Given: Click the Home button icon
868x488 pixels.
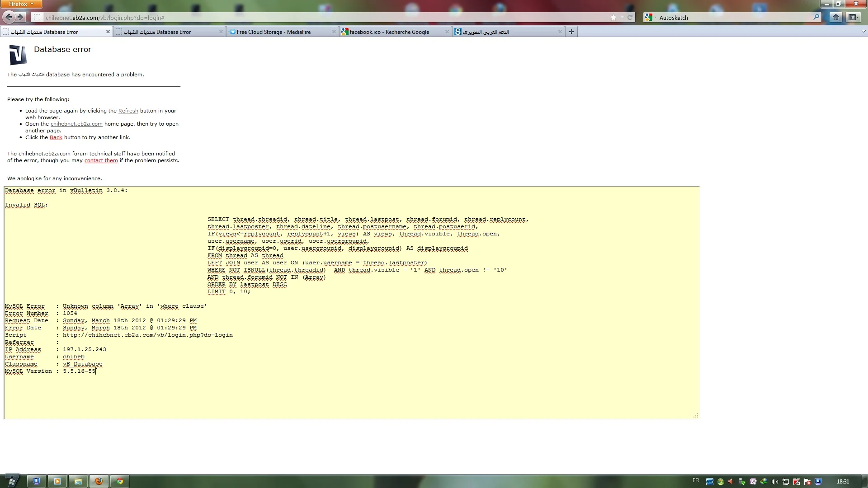Looking at the screenshot, I should (835, 17).
